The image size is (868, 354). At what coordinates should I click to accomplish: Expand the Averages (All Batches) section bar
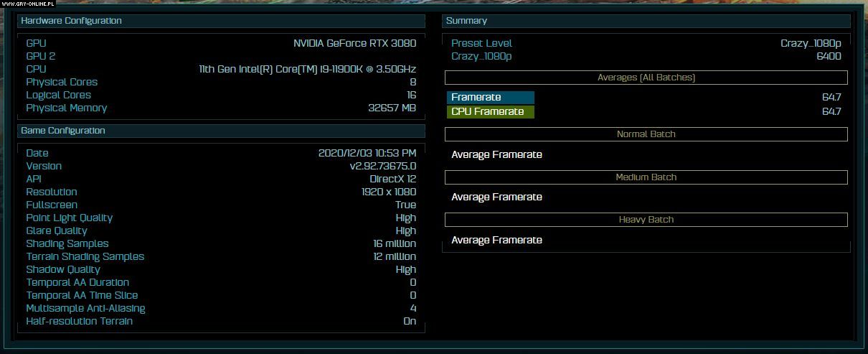(646, 78)
